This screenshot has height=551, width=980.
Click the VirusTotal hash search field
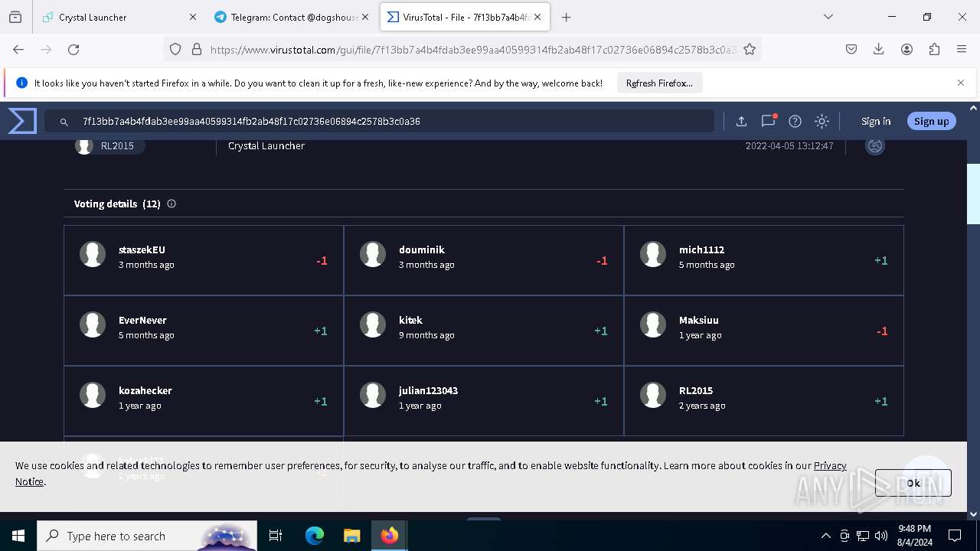point(379,121)
